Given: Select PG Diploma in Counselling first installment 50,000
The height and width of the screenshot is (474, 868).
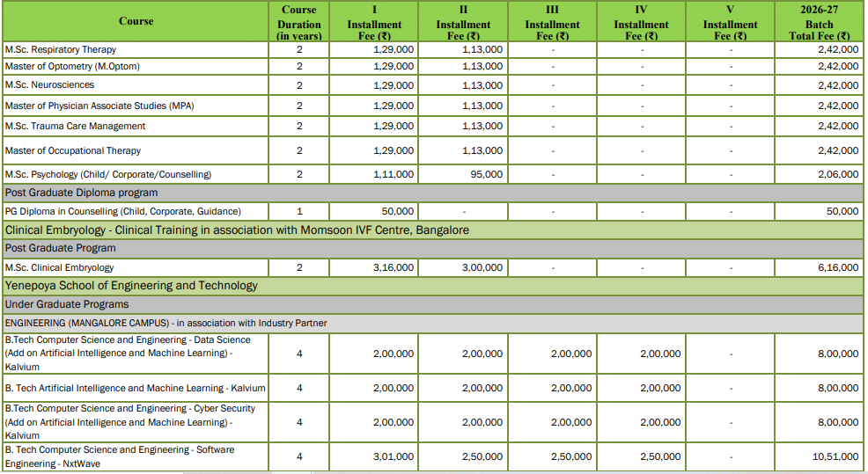Looking at the screenshot, I should [x=397, y=212].
